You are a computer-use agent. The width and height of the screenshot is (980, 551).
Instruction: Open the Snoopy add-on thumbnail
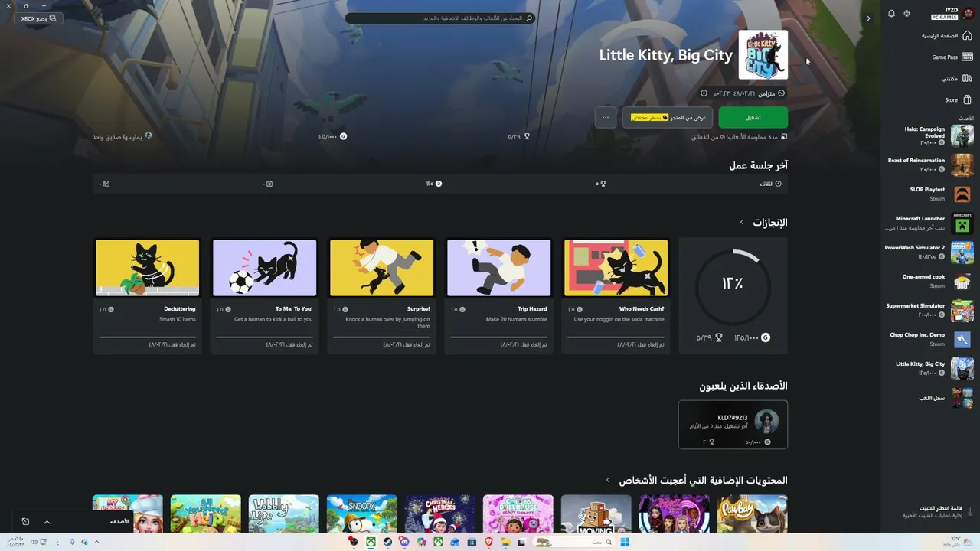[x=362, y=514]
